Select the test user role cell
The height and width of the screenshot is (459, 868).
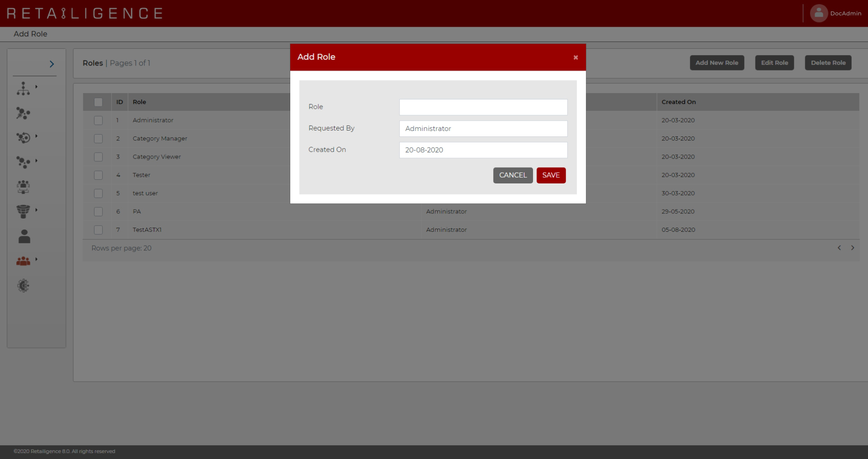pos(145,193)
